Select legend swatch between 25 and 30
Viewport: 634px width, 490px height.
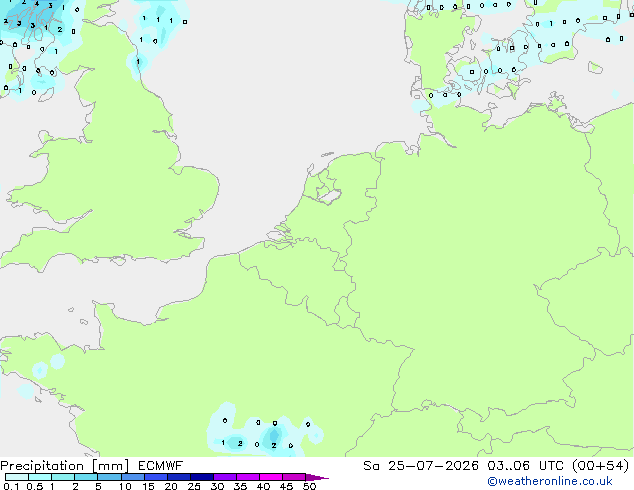(x=202, y=477)
